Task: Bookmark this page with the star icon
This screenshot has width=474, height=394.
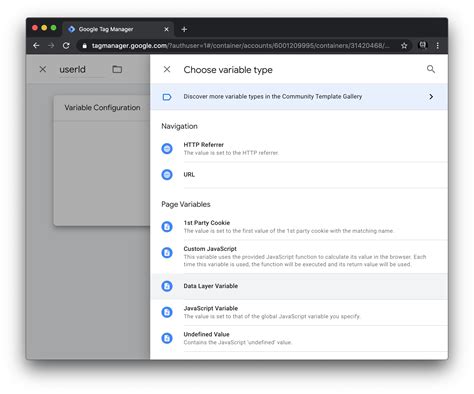Action: [404, 45]
